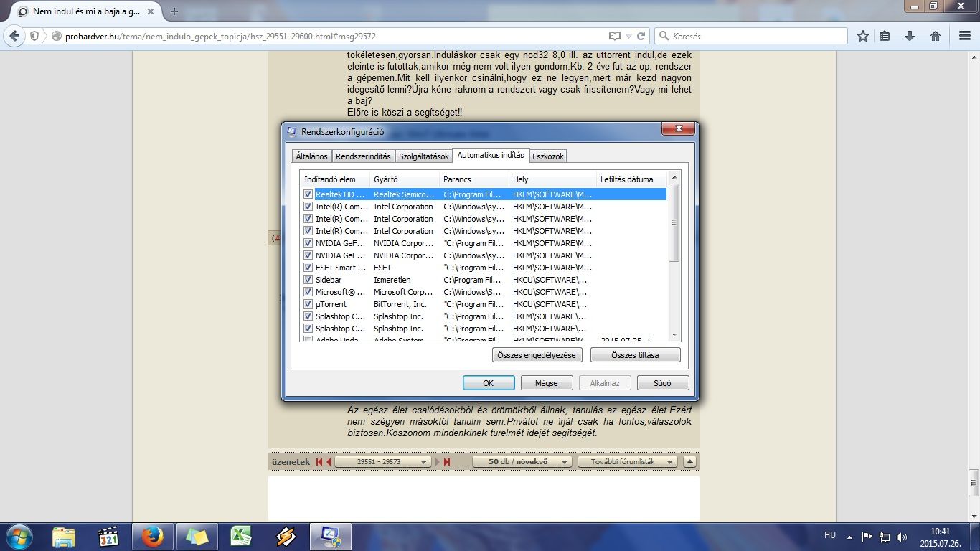Open network status tray icon
Viewport: 980px width, 551px height.
tap(885, 537)
